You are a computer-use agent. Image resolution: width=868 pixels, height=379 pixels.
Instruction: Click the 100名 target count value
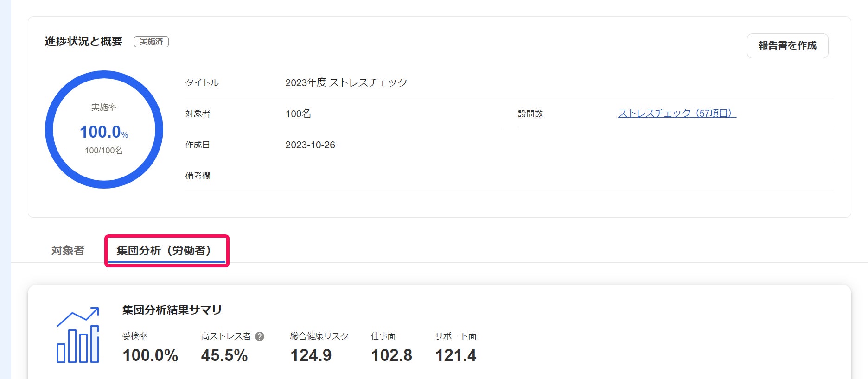coord(298,114)
